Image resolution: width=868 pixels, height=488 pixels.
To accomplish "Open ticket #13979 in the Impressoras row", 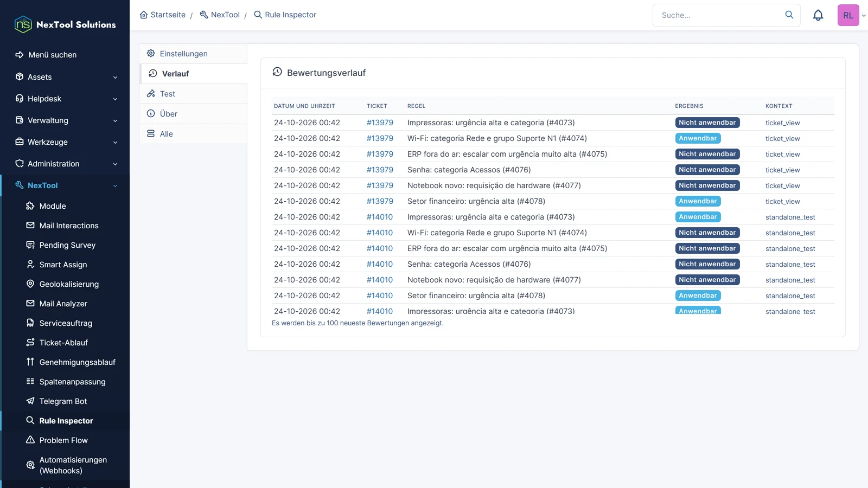I will (x=380, y=123).
